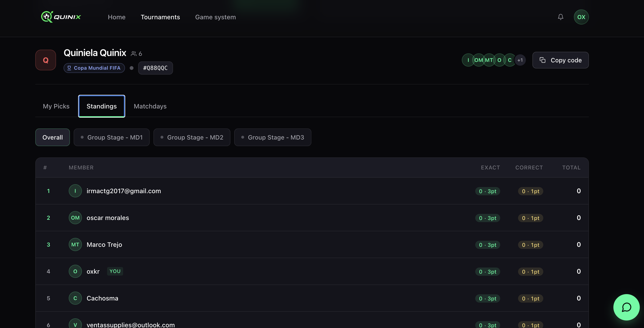Click the MEMBER column header
The width and height of the screenshot is (644, 328).
coord(81,168)
